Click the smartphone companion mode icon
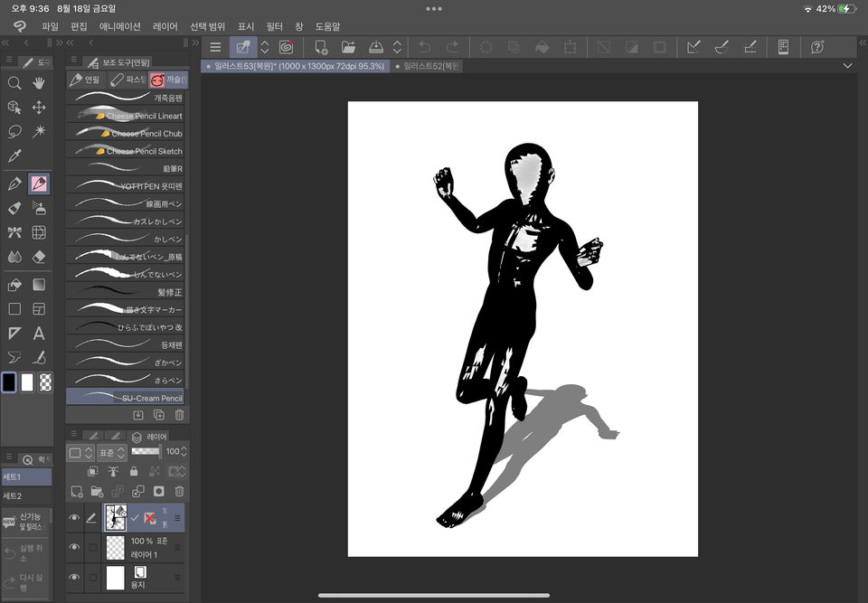The height and width of the screenshot is (603, 868). pos(783,47)
